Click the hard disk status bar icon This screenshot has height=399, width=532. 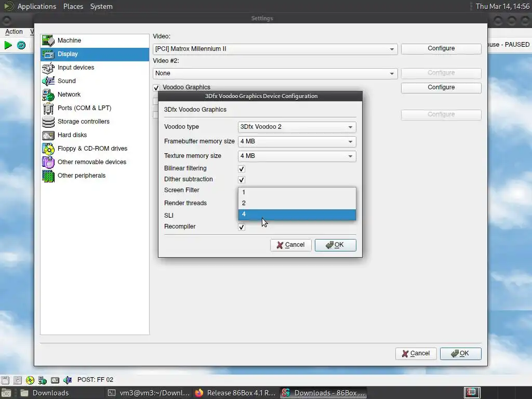pyautogui.click(x=55, y=380)
